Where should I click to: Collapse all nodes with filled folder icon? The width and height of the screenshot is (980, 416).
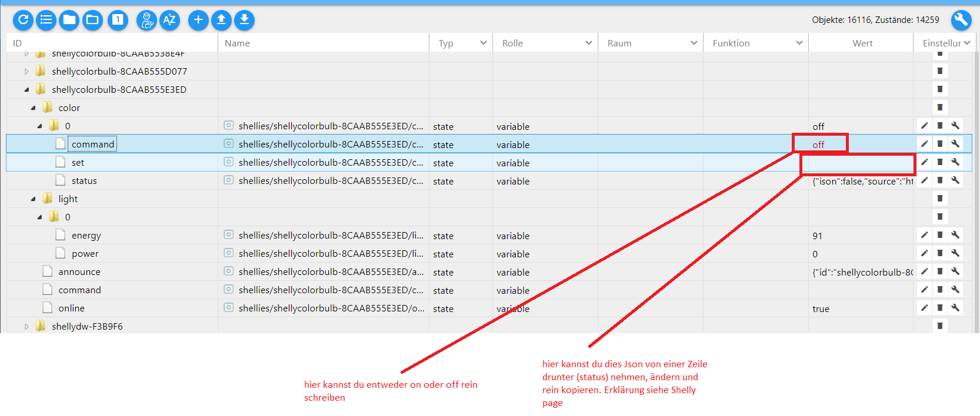[x=69, y=20]
